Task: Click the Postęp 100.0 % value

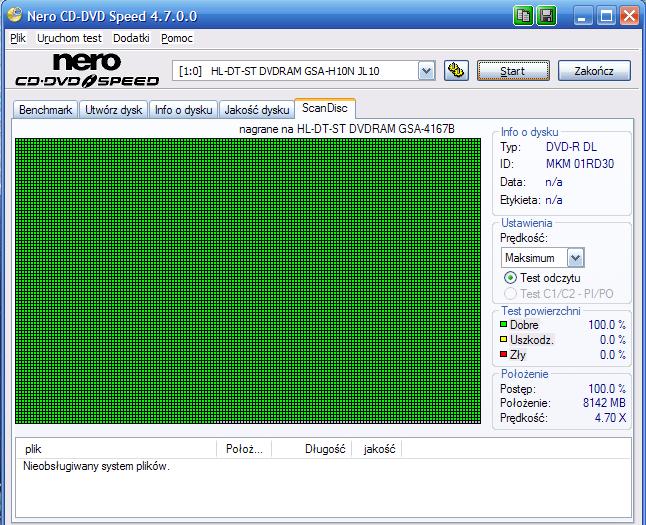Action: (x=607, y=389)
